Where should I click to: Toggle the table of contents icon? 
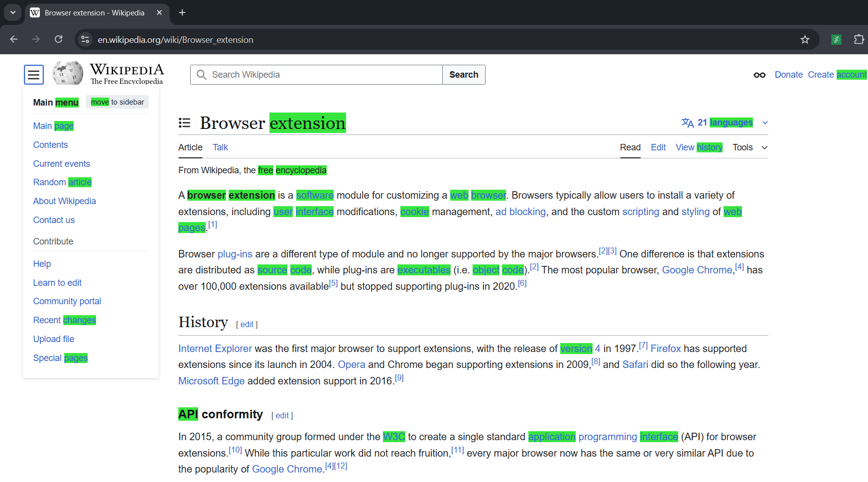coord(184,123)
